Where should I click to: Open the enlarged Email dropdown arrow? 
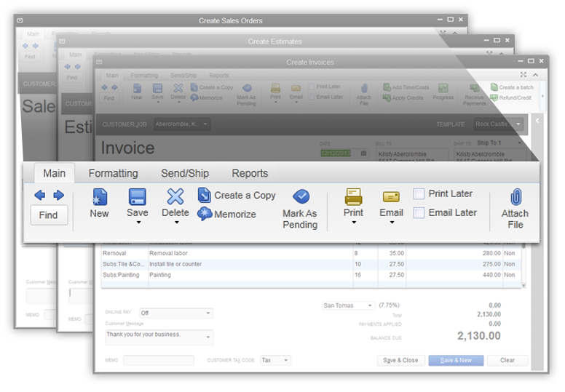[392, 223]
